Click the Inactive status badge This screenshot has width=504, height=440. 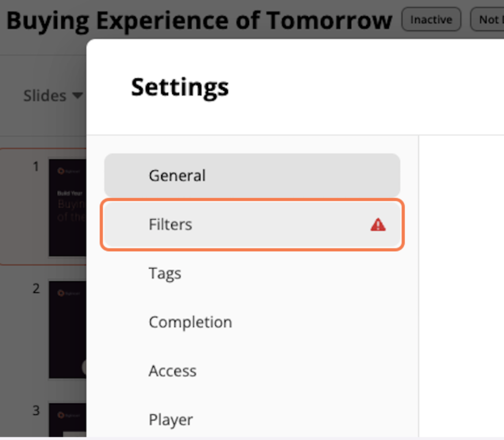pyautogui.click(x=431, y=20)
